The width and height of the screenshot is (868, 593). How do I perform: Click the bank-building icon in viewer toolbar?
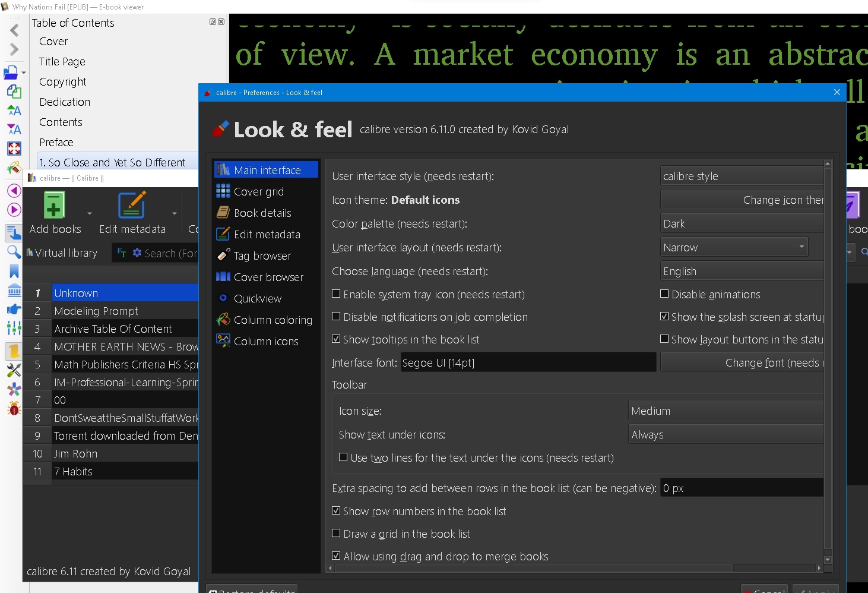click(14, 291)
